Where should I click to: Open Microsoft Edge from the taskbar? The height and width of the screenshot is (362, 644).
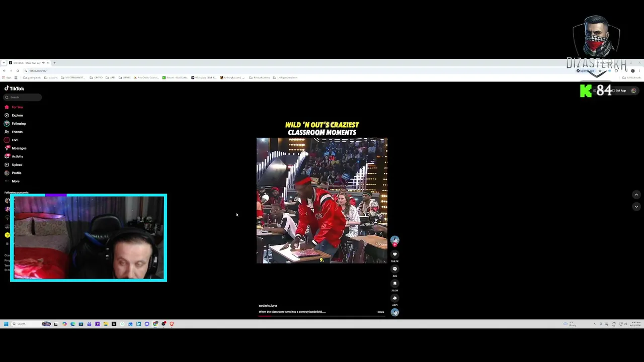click(x=72, y=324)
